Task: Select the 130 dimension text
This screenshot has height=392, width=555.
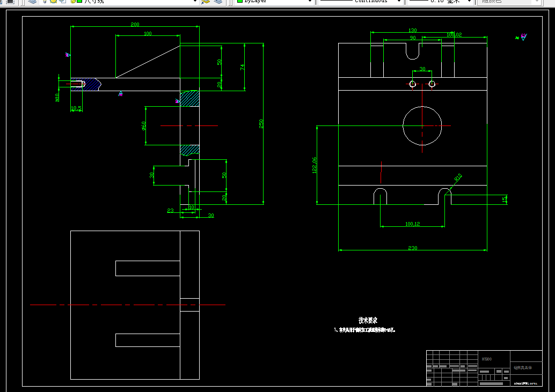Action: pyautogui.click(x=412, y=31)
